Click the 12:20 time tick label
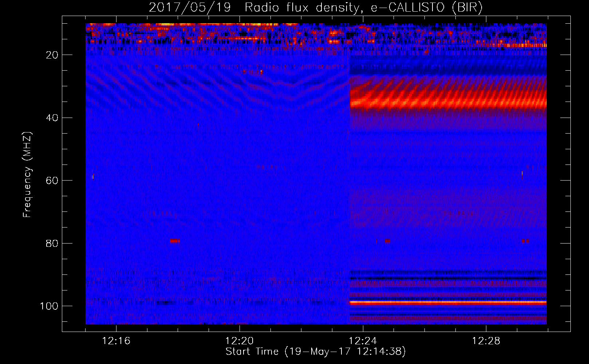 240,341
